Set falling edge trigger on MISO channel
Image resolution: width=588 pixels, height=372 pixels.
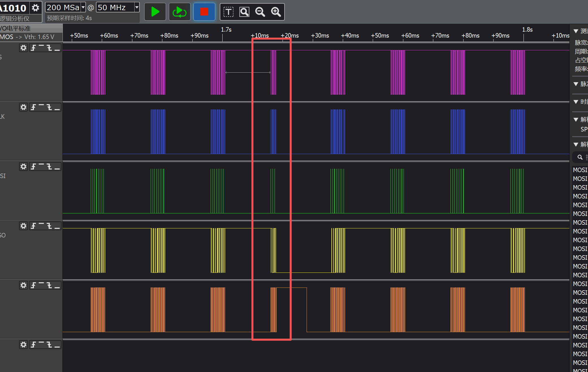point(49,226)
